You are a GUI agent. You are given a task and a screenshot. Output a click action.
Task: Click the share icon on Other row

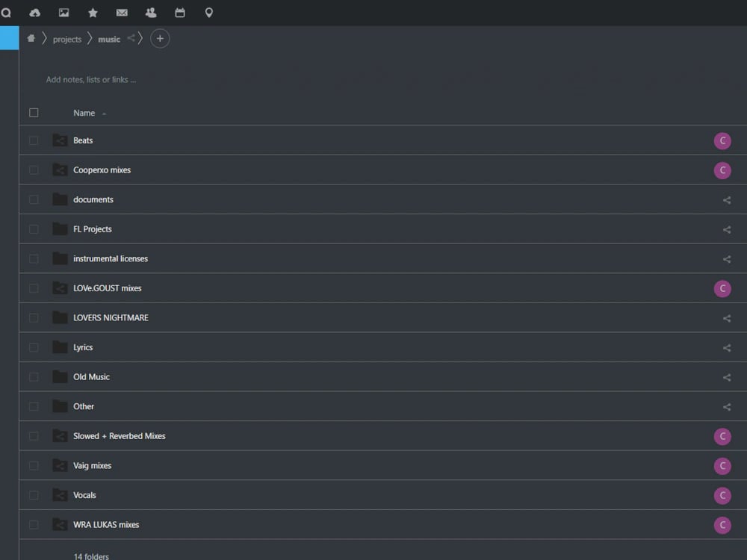tap(727, 407)
